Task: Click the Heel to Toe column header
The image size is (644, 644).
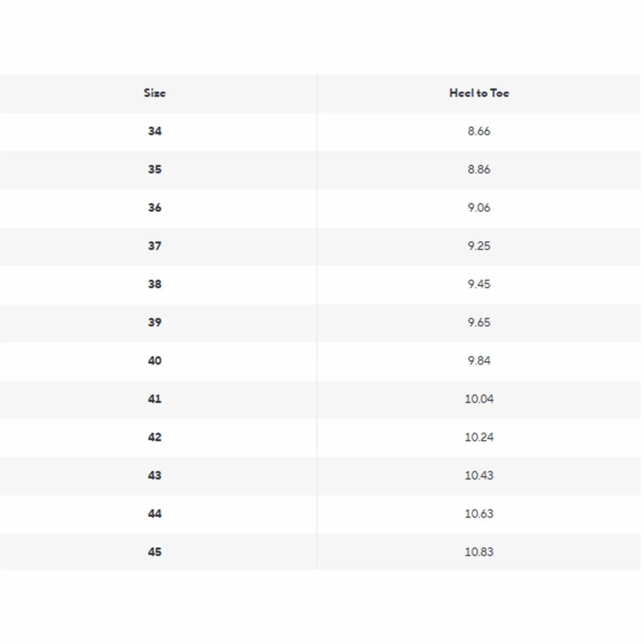Action: tap(479, 93)
